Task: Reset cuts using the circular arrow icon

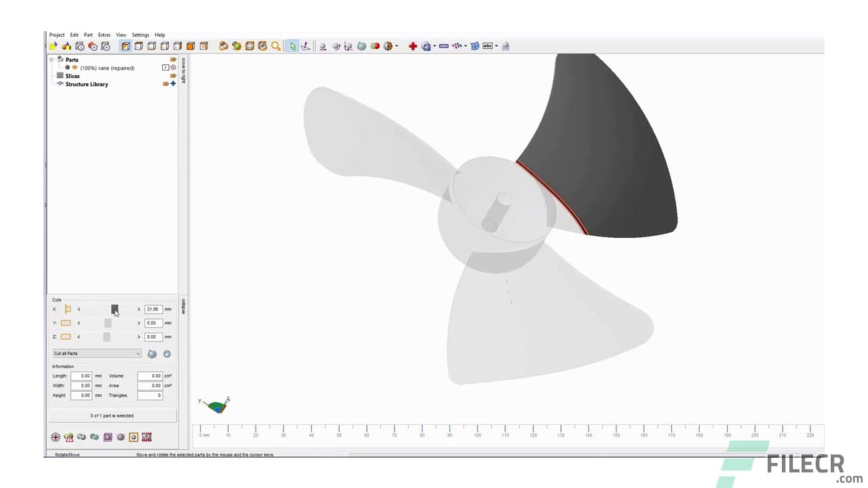Action: pos(167,353)
